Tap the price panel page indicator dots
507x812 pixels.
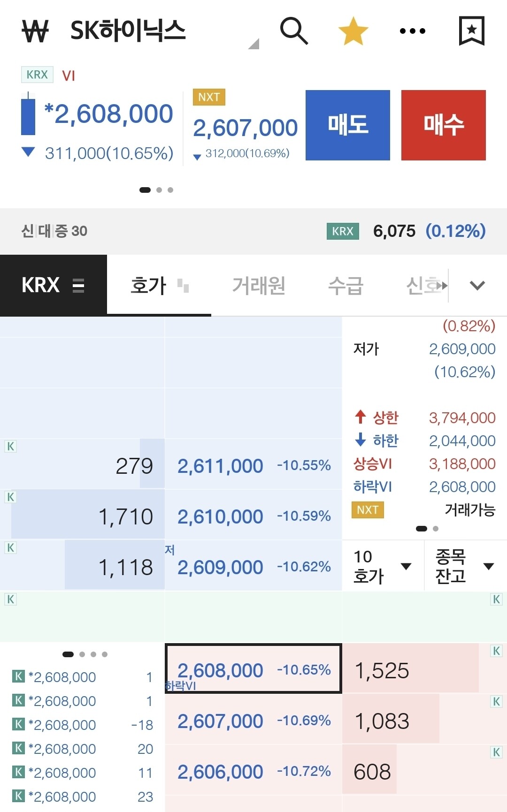[156, 190]
